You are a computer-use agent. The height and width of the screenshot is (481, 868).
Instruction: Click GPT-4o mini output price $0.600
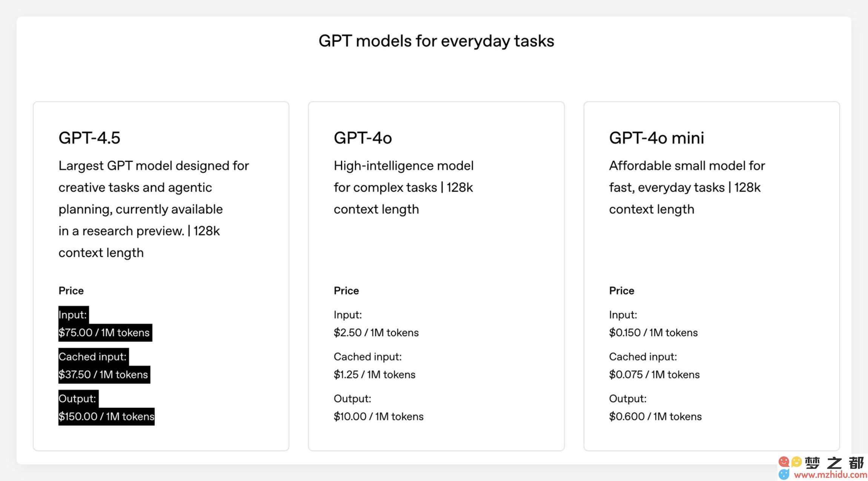[x=655, y=416]
